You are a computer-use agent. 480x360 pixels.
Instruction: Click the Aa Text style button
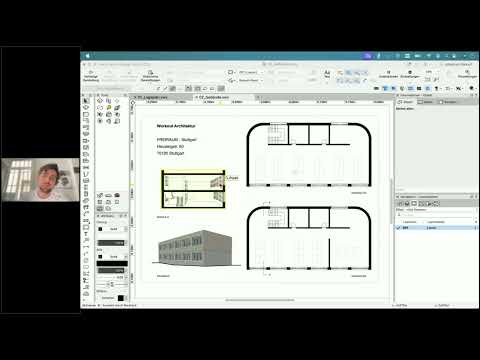pyautogui.click(x=327, y=74)
